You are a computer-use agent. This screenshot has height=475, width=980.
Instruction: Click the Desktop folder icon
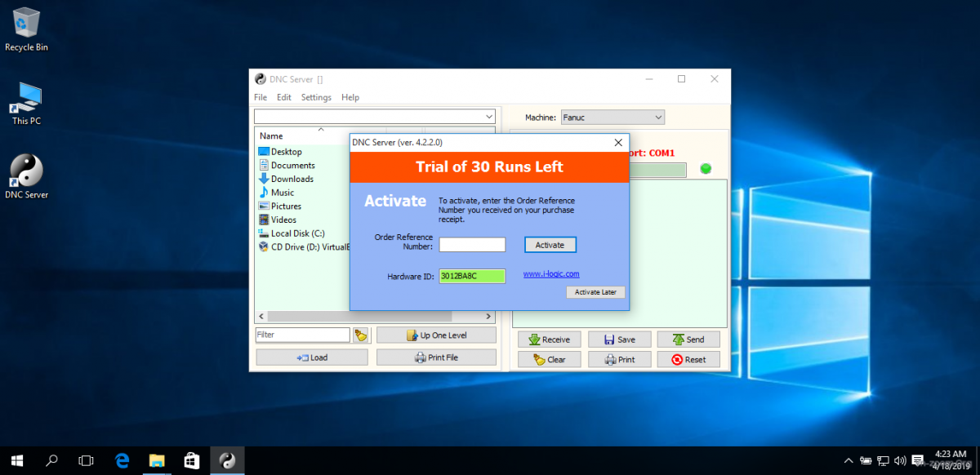(x=264, y=152)
